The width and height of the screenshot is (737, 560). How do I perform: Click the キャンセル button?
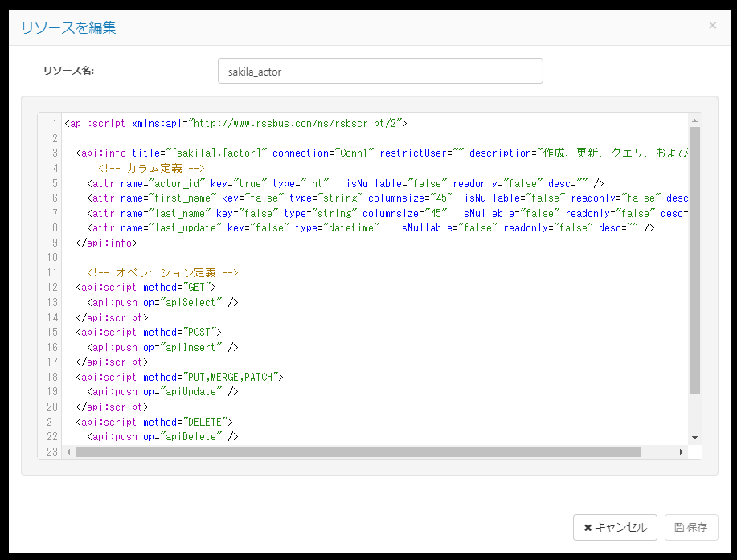615,528
